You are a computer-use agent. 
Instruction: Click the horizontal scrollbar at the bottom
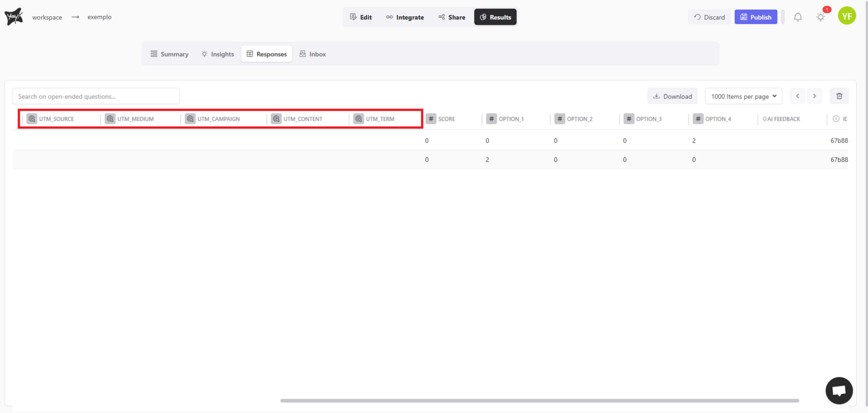(x=539, y=401)
